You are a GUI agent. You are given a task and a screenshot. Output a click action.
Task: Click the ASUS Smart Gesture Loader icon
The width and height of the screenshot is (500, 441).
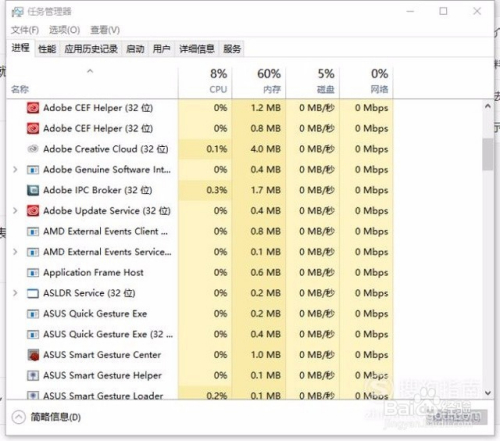tap(33, 396)
